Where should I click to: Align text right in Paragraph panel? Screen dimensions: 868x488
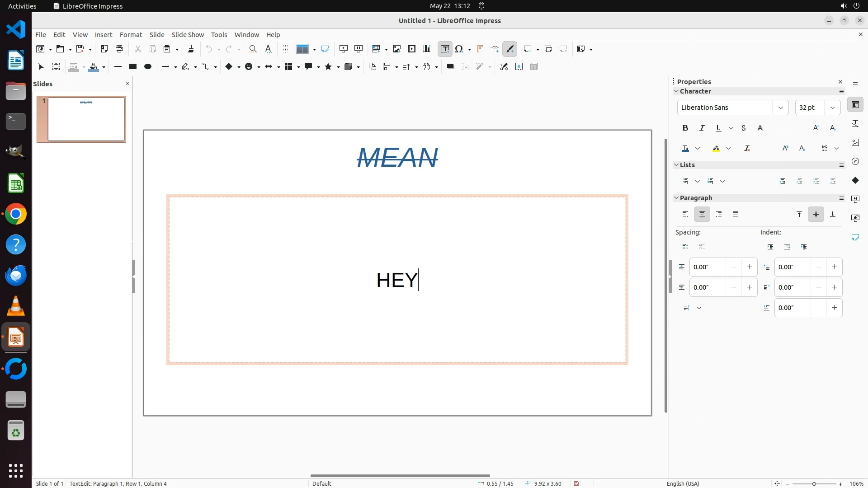point(719,214)
